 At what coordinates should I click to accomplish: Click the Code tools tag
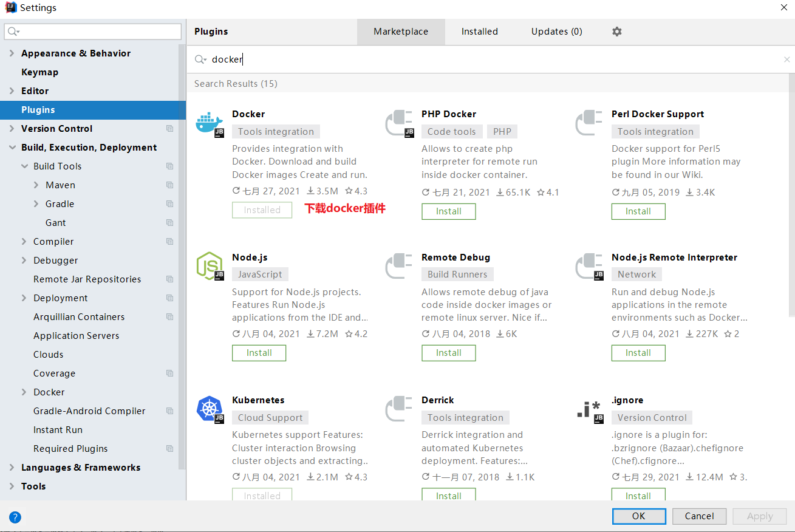(x=452, y=132)
